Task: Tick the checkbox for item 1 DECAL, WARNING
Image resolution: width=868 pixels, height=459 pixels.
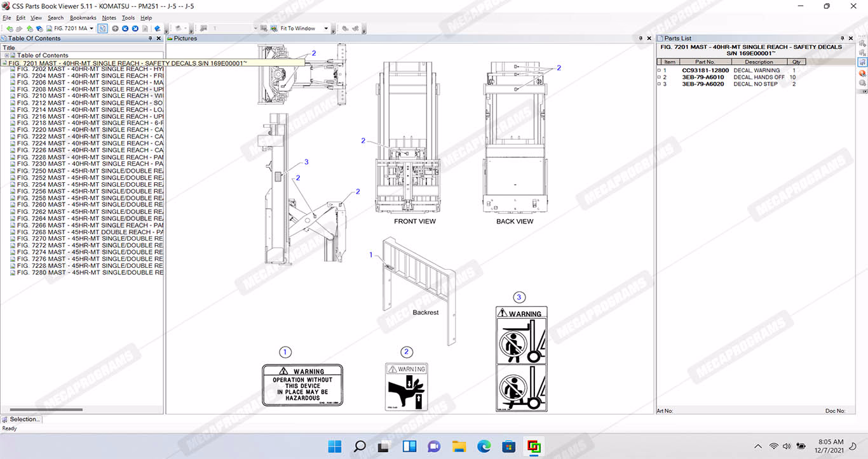Action: click(659, 70)
